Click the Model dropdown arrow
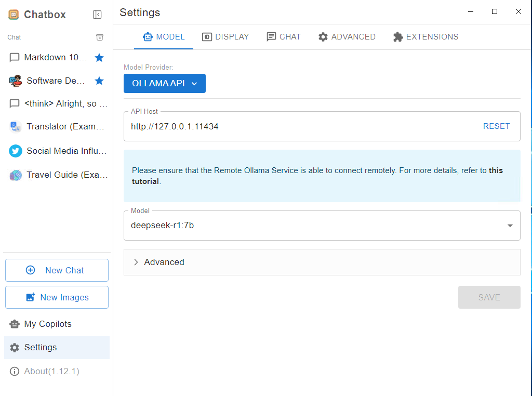The image size is (532, 396). (x=510, y=226)
